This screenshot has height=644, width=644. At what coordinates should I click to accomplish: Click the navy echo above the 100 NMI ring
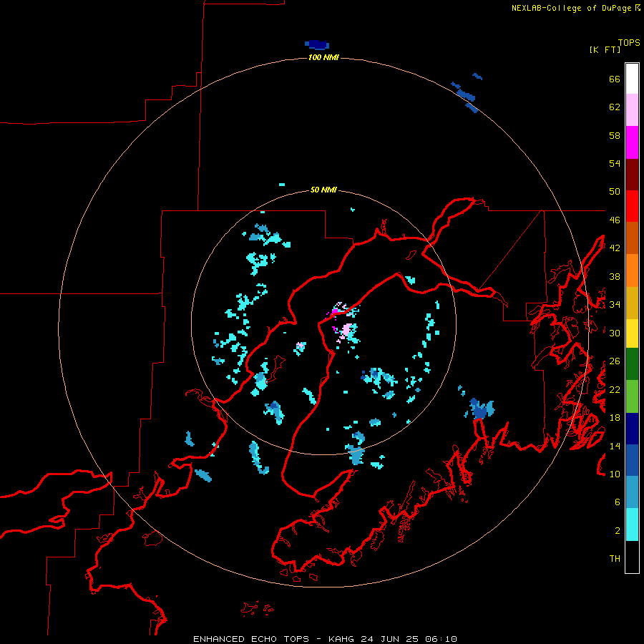coord(317,44)
